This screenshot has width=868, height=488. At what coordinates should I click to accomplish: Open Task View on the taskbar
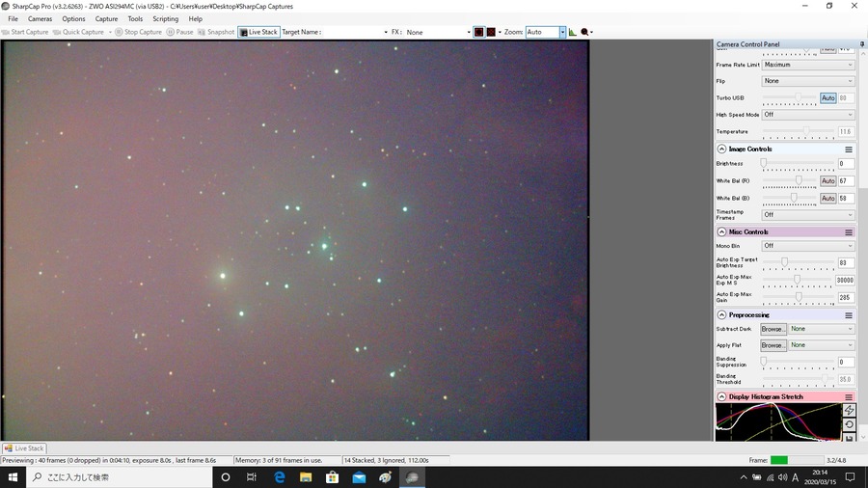click(252, 477)
